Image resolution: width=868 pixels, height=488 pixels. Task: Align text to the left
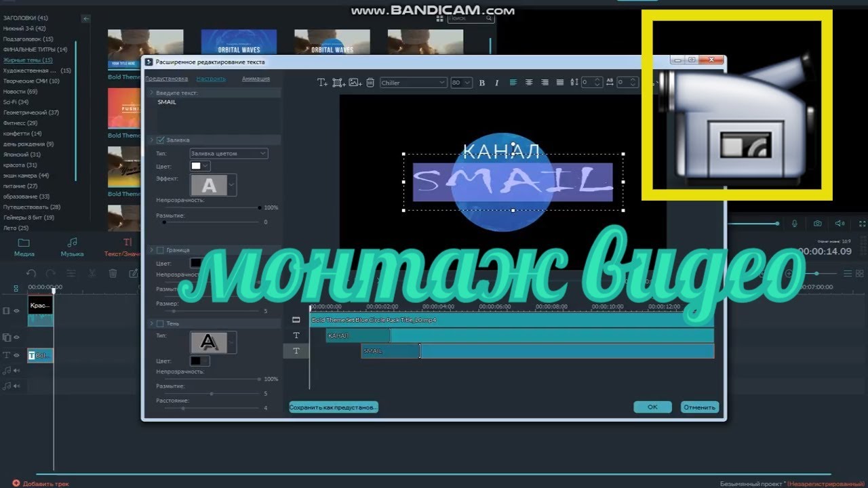tap(513, 83)
